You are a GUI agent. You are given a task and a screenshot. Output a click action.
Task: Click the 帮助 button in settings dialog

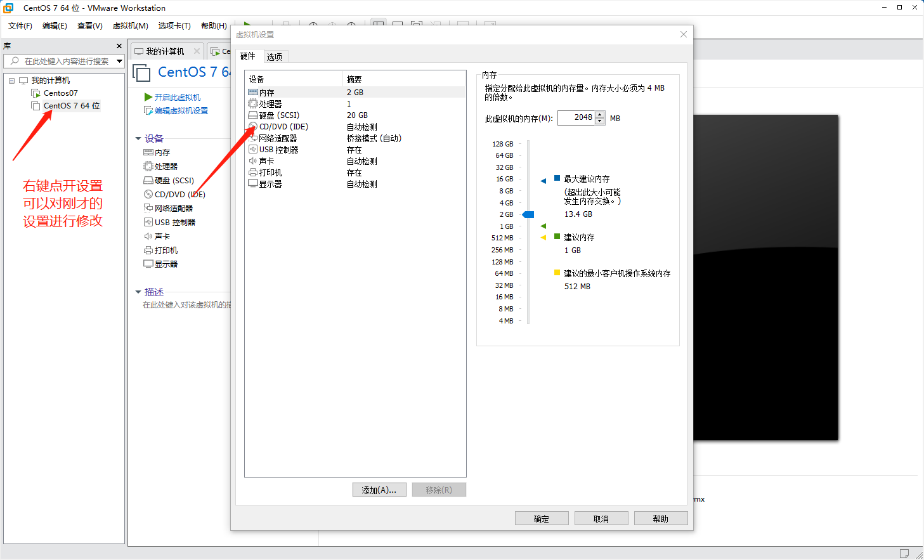(661, 519)
